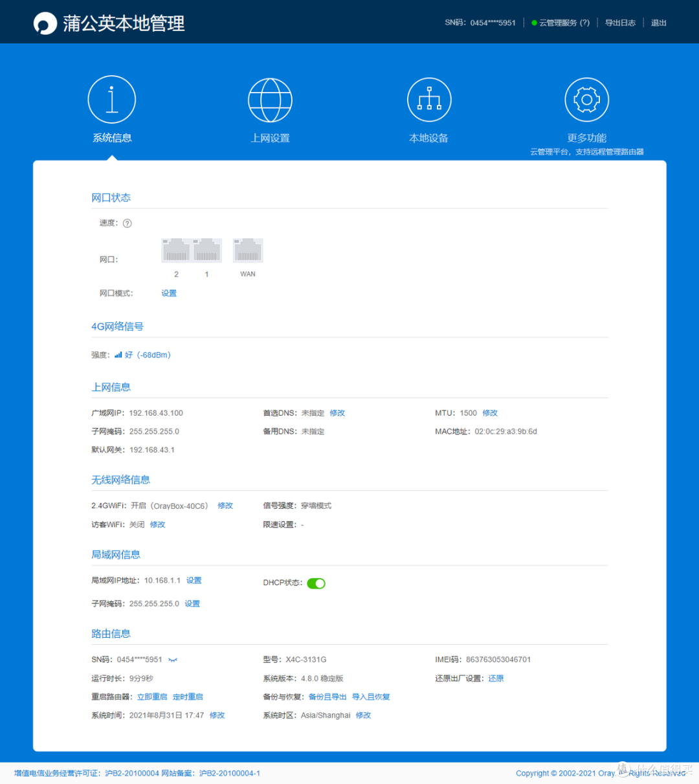Click 设置 next to 子网掩码 255.255.255.0 in 局域网信息
The image size is (699, 784).
[x=192, y=603]
